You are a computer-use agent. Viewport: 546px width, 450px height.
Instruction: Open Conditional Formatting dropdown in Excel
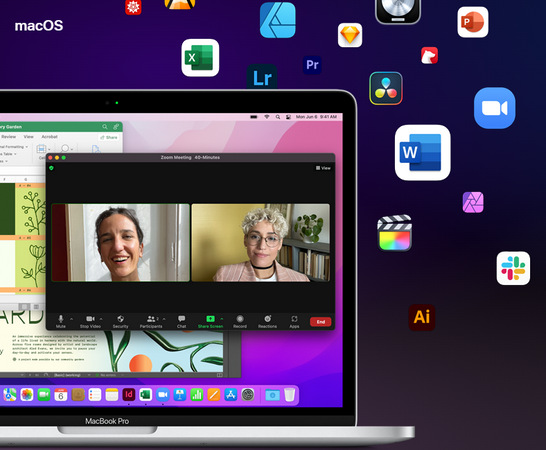click(x=14, y=147)
